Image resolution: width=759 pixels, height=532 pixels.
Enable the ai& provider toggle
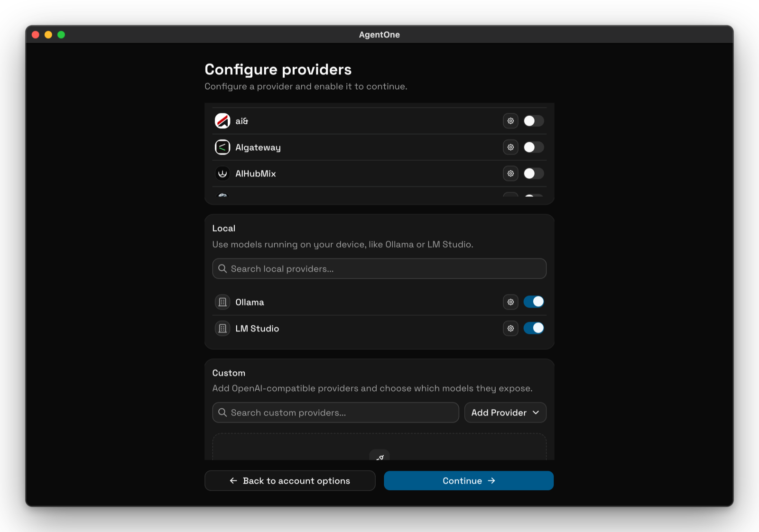[x=534, y=121]
